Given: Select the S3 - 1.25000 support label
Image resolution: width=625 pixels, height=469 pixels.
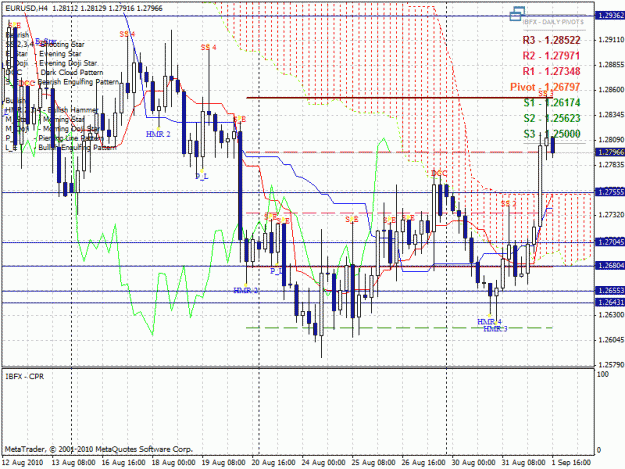Looking at the screenshot, I should (x=552, y=134).
